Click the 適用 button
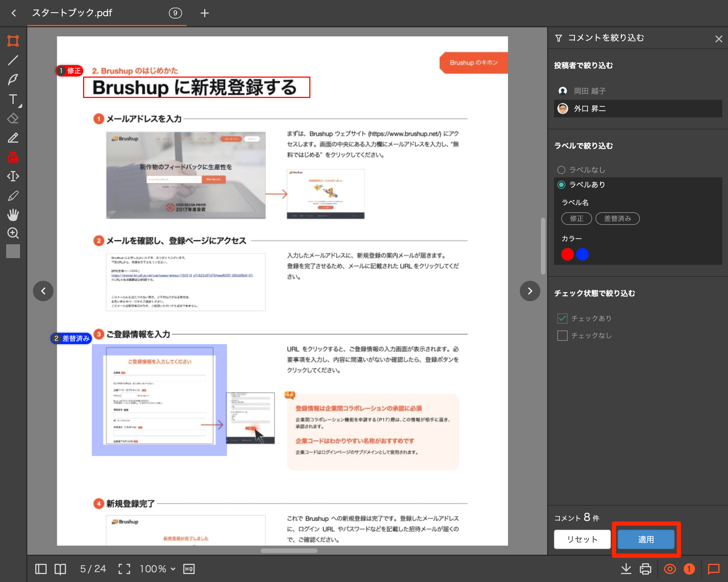 coord(646,539)
